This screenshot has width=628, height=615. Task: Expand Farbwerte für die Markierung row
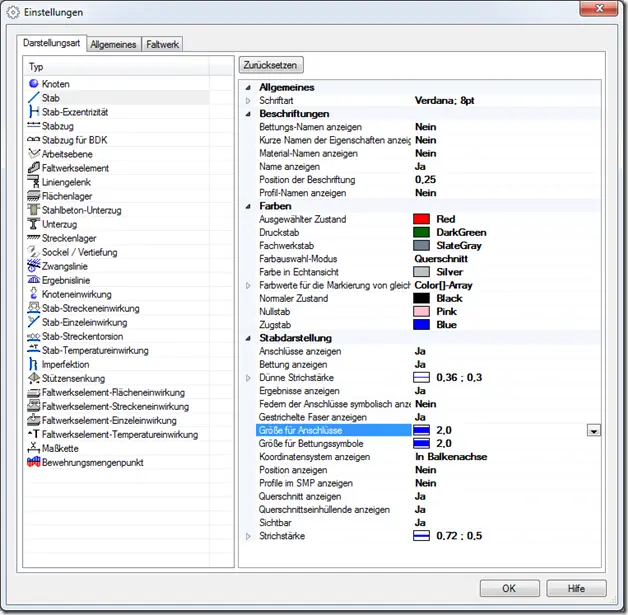coord(248,285)
